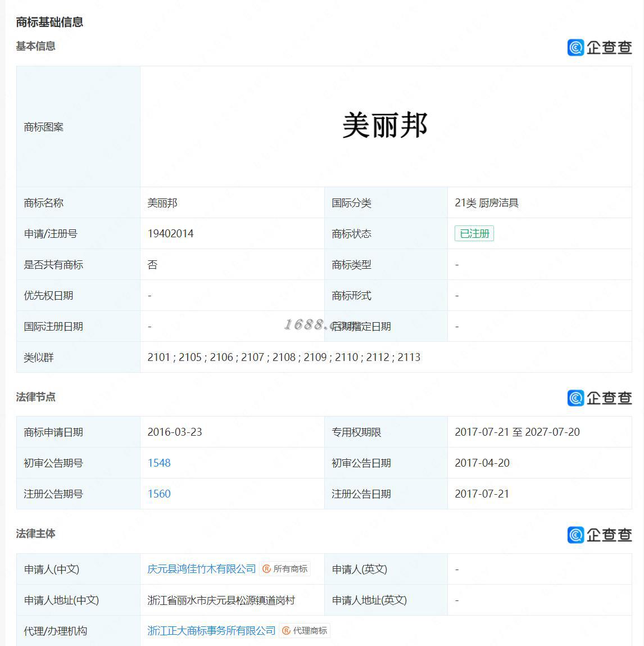Click the 基本信息 section heading

coord(35,46)
